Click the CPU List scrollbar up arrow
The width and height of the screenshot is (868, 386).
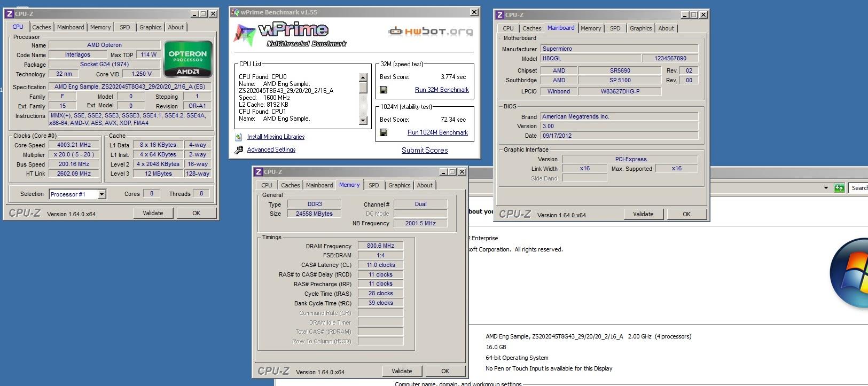(x=363, y=77)
